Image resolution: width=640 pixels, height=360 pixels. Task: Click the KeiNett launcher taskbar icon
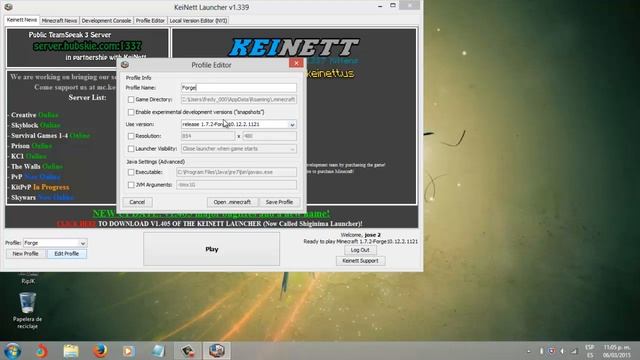pos(216,351)
